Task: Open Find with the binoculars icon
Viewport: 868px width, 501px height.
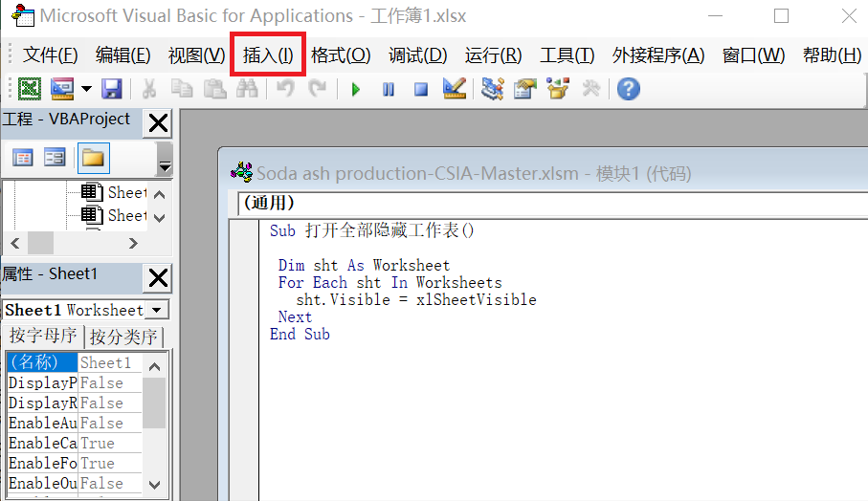Action: click(x=248, y=89)
